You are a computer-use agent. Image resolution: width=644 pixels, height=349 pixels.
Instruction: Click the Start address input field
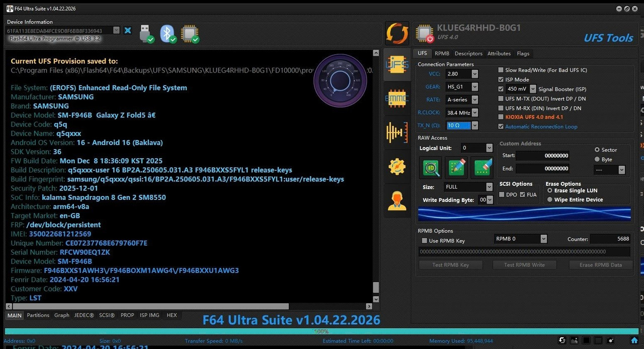(543, 156)
